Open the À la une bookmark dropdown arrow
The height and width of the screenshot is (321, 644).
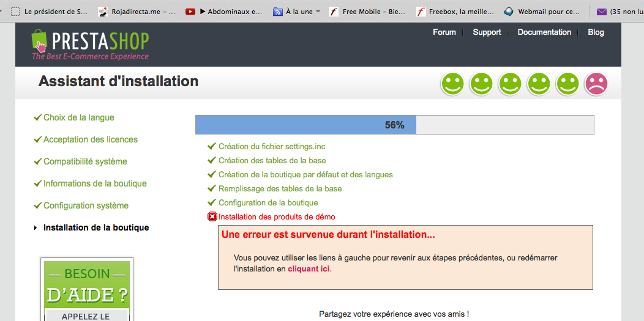(x=318, y=12)
